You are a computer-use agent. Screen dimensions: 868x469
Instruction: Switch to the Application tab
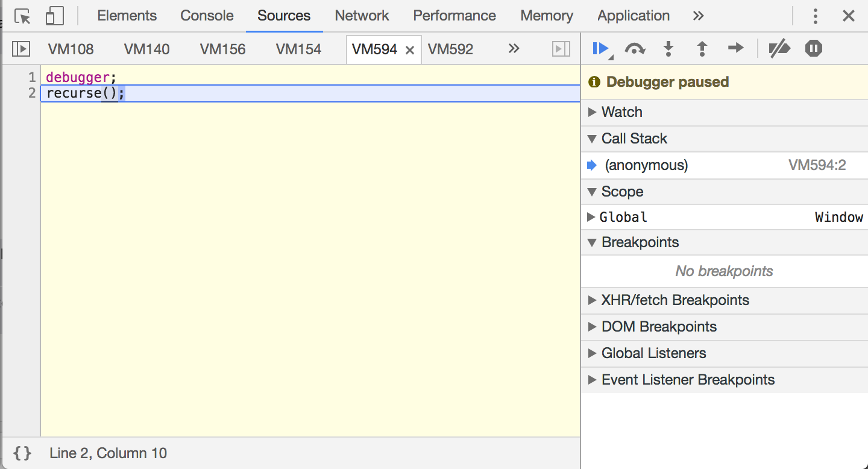(634, 16)
